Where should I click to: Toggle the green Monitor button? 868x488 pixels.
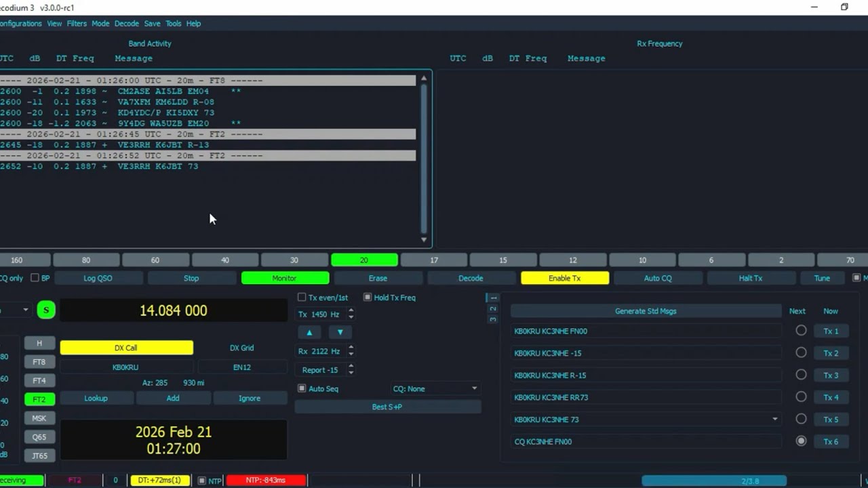284,278
